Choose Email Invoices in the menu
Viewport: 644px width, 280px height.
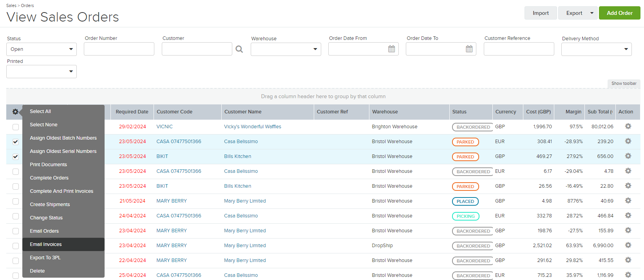click(x=63, y=244)
